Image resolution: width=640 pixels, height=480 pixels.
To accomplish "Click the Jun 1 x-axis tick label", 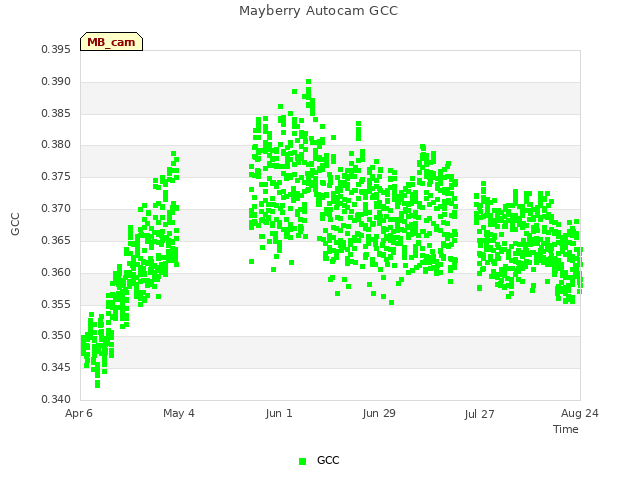I will pyautogui.click(x=279, y=413).
